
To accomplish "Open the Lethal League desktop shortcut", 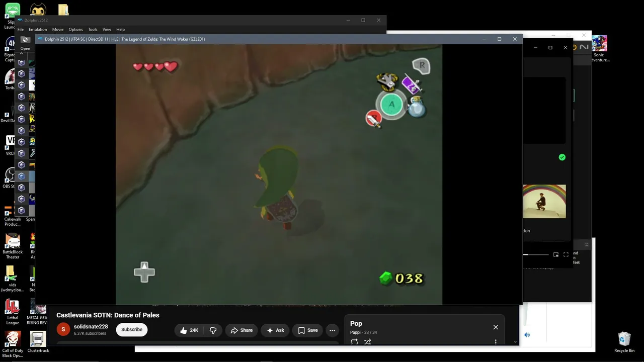I will [x=13, y=312].
